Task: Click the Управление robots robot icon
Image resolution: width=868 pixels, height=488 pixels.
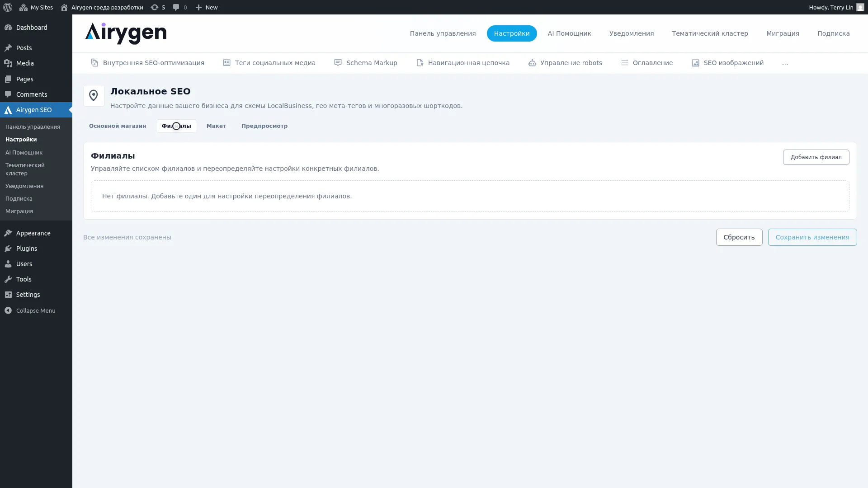Action: pos(532,63)
